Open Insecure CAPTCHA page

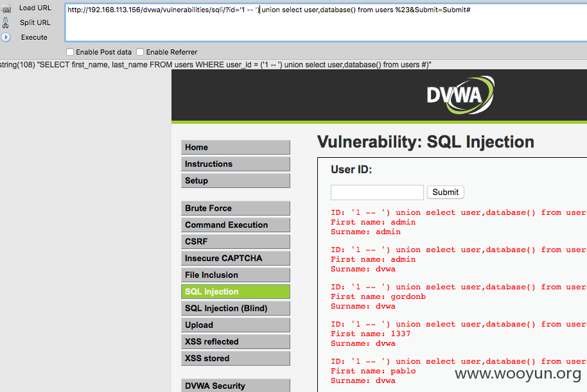click(x=236, y=258)
